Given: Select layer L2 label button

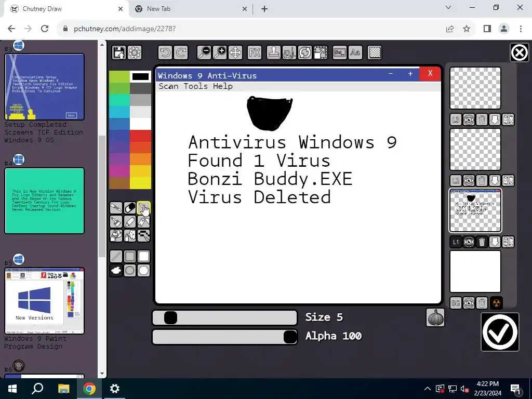Looking at the screenshot, I should point(456,180).
